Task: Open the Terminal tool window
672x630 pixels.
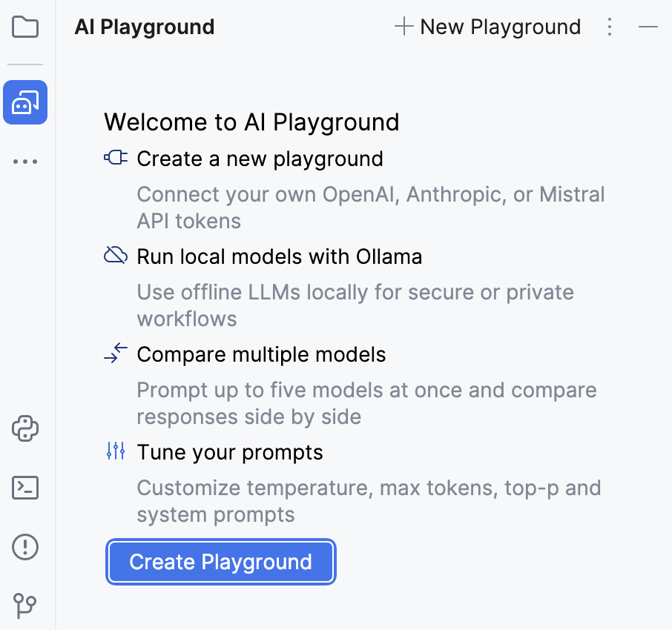Action: tap(25, 488)
